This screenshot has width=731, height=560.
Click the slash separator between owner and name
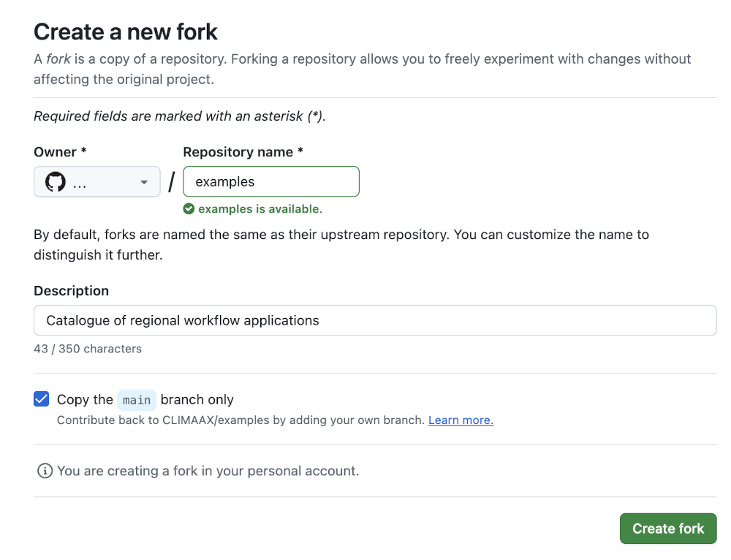(172, 182)
